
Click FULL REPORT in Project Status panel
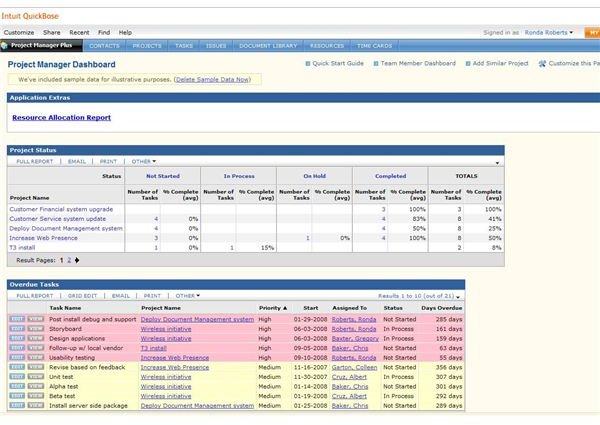click(34, 161)
